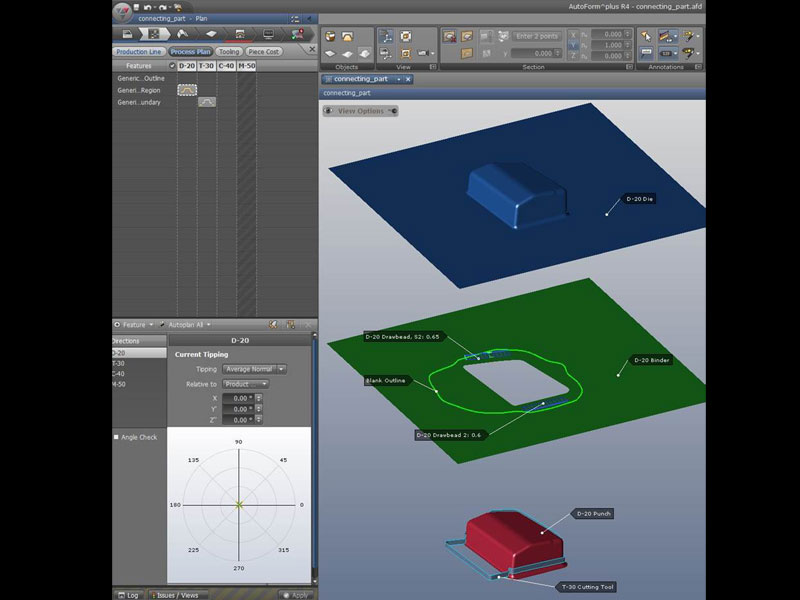Switch to the Tooling tab
The height and width of the screenshot is (600, 800).
click(229, 52)
